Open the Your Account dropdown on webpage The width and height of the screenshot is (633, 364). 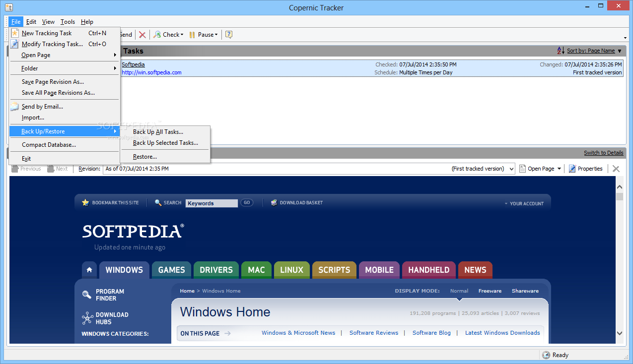click(524, 203)
